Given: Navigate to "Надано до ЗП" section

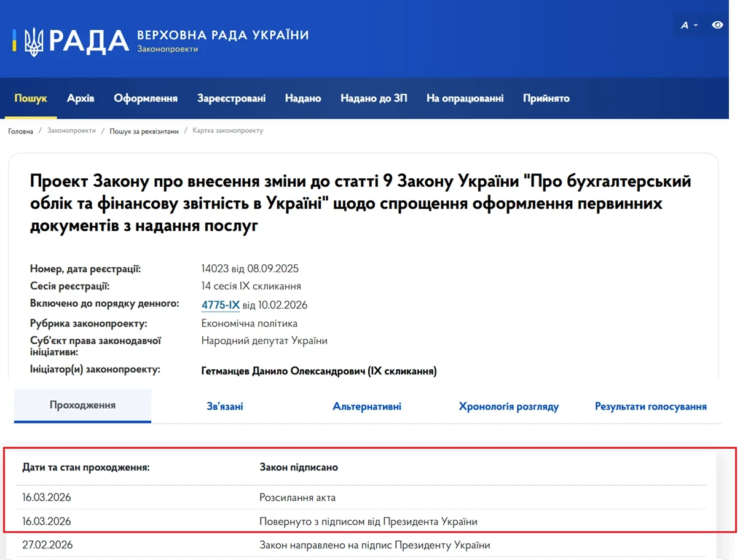Looking at the screenshot, I should coord(374,98).
